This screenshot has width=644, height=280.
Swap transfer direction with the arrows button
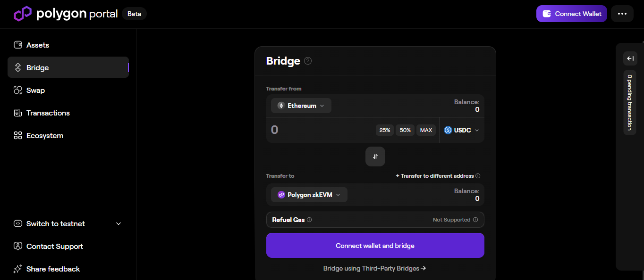click(x=375, y=156)
